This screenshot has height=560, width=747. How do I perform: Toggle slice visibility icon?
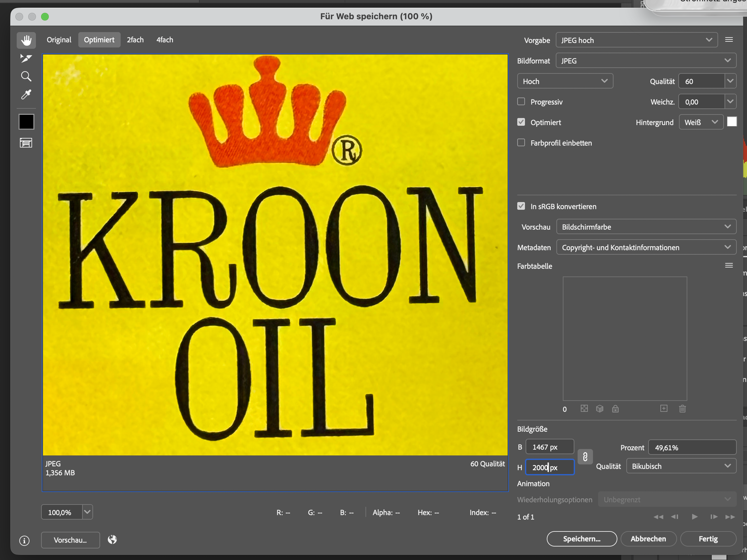(26, 143)
